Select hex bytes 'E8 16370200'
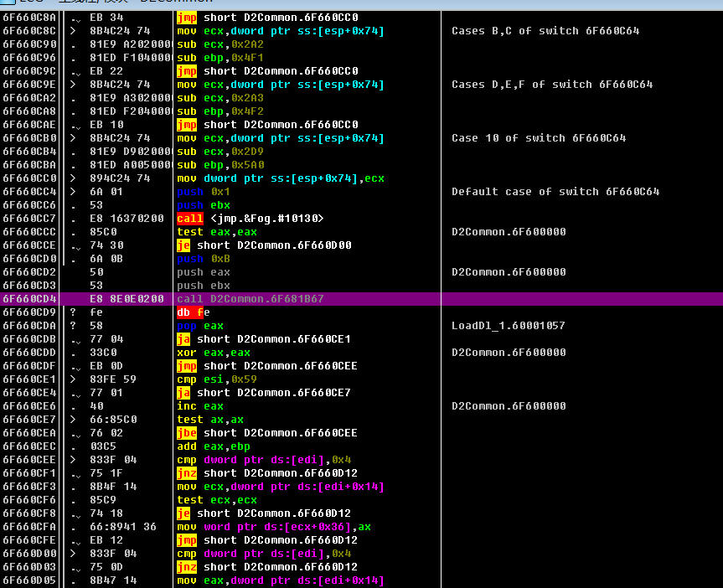The image size is (723, 588). click(127, 219)
